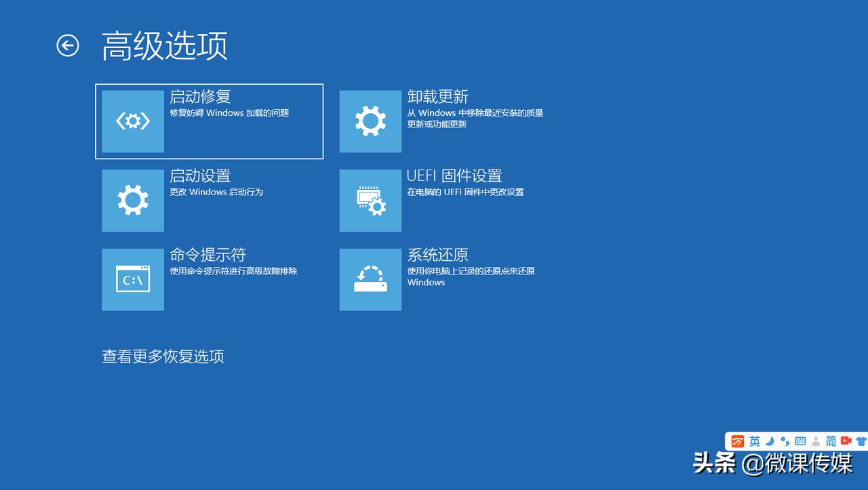Viewport: 868px width, 490px height.
Task: Click the Startup Repair gear icon
Action: point(132,121)
